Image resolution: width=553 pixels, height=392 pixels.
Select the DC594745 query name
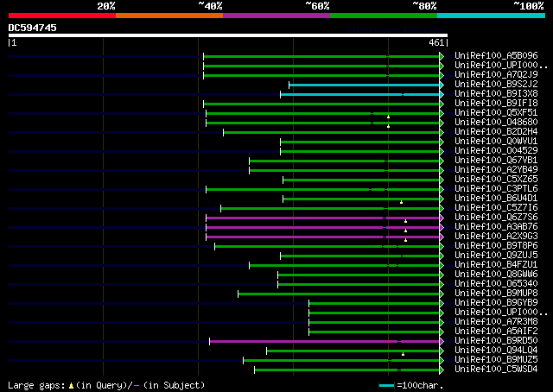click(x=33, y=28)
